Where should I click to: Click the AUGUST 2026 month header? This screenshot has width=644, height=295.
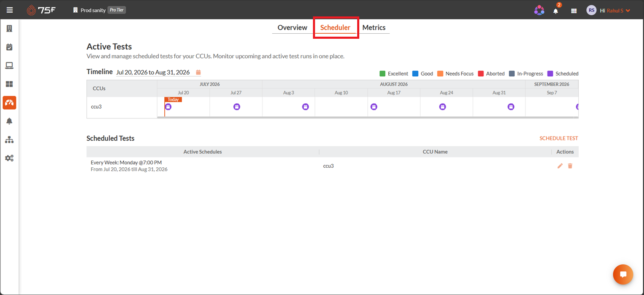tap(394, 84)
